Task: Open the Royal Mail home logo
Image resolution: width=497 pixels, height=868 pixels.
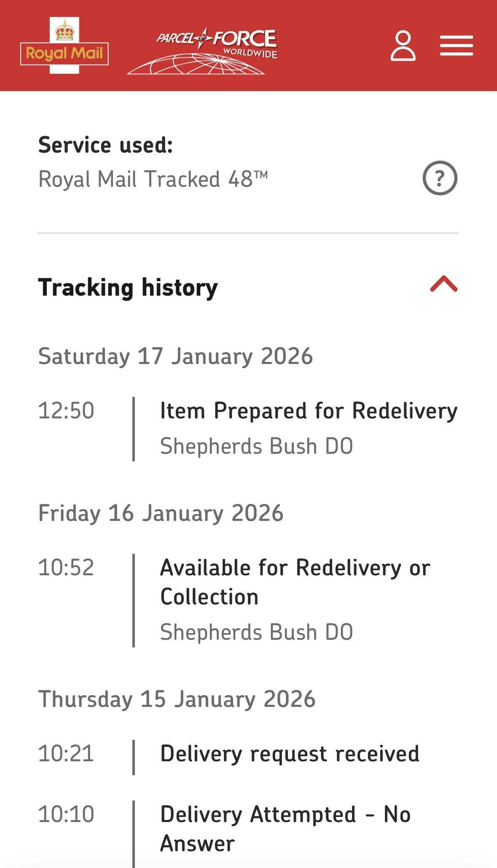Action: tap(64, 46)
